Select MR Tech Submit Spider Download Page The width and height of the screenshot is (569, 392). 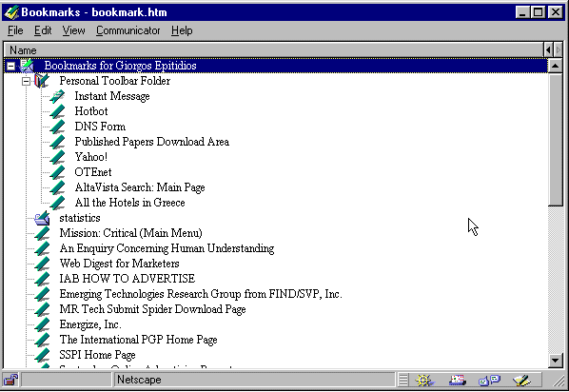point(152,309)
